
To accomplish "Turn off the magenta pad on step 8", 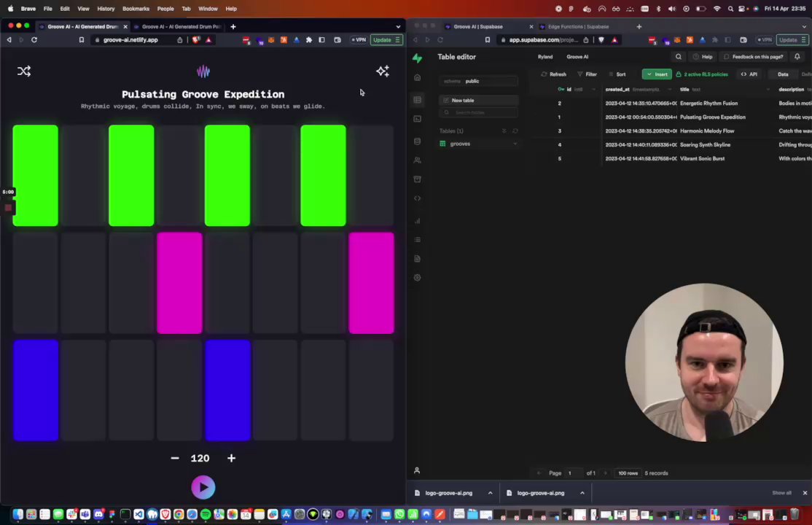I will click(x=371, y=283).
